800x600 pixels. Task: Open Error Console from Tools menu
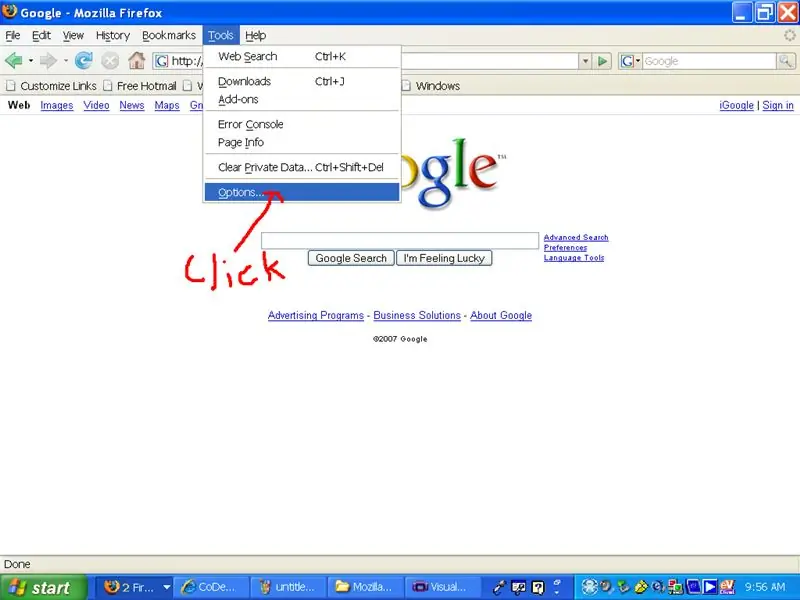tap(302, 124)
